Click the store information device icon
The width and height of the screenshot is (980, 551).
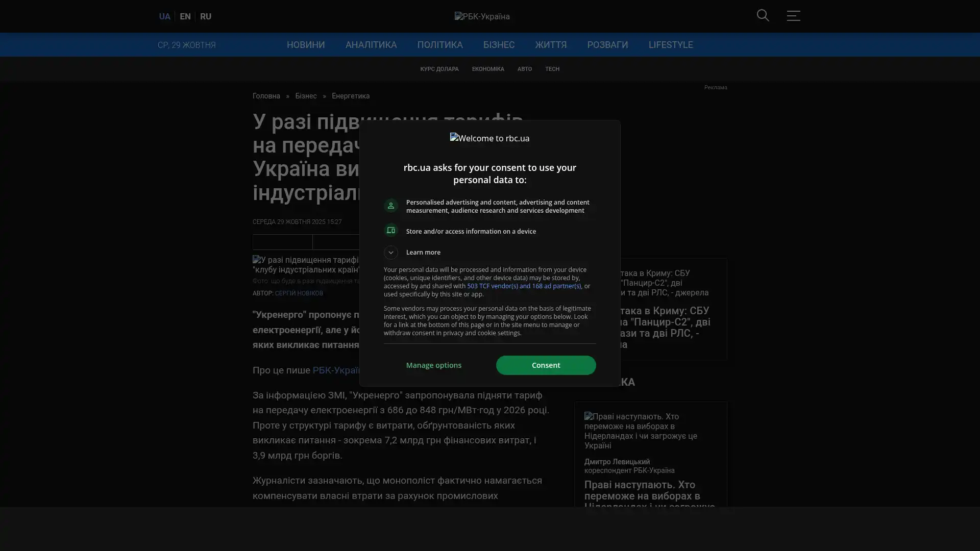coord(391,231)
